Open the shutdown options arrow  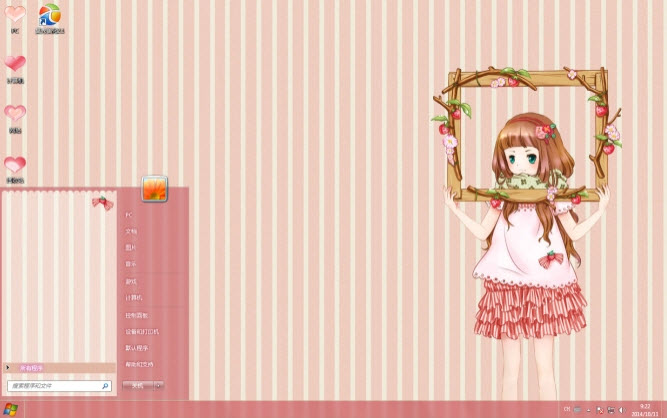[x=159, y=385]
